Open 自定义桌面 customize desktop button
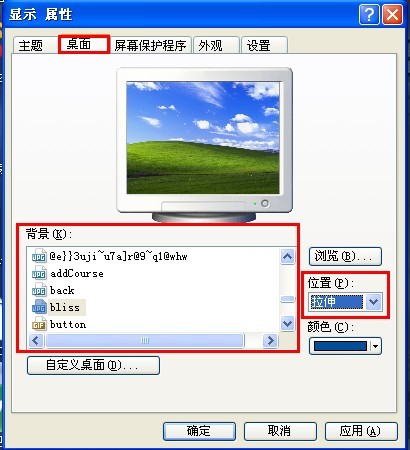410x450 pixels. click(x=93, y=365)
